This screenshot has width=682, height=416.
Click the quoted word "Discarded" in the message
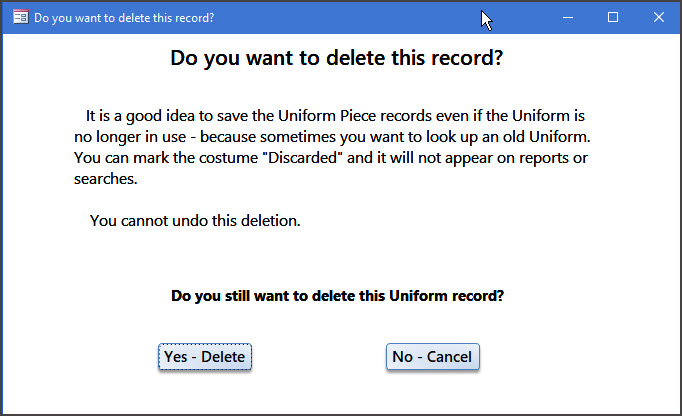(289, 157)
